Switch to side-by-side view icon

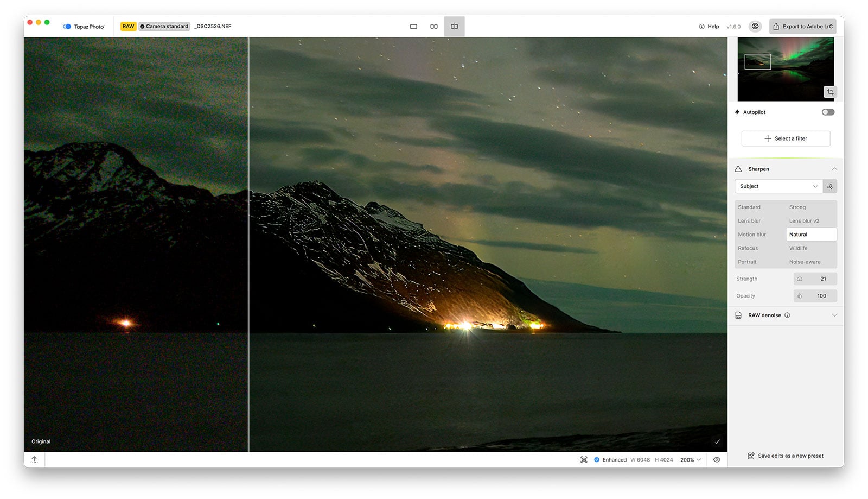tap(434, 26)
